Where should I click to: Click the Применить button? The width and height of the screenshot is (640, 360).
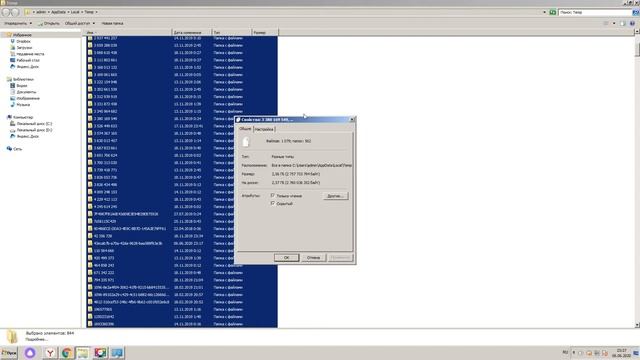(x=340, y=258)
